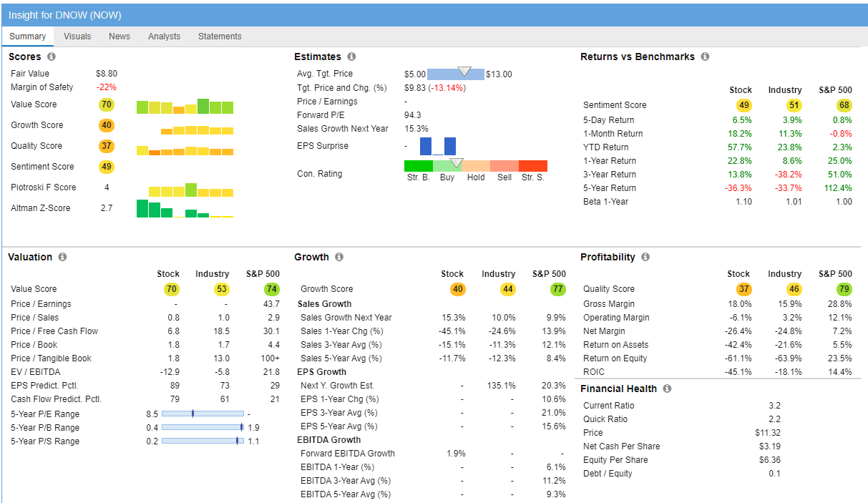
Task: Click the Current Ratio value 3.2
Action: pos(774,406)
